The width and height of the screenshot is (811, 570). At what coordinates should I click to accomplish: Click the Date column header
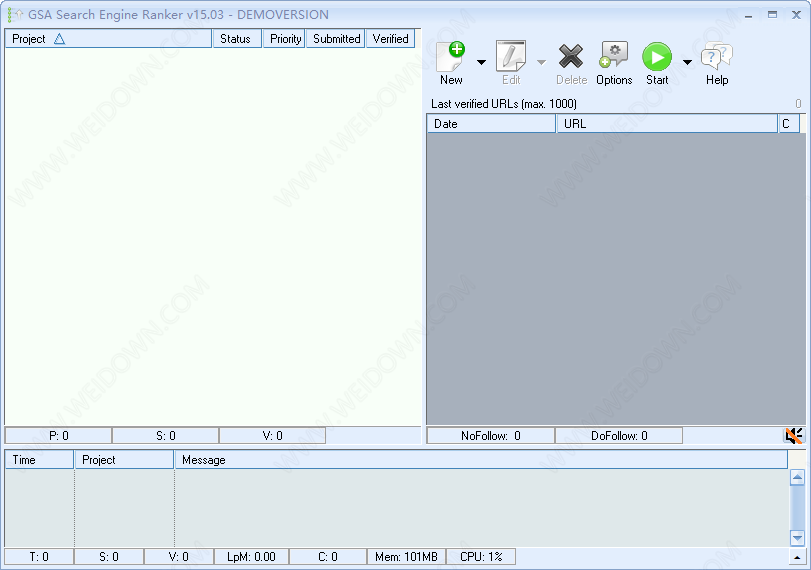coord(491,124)
